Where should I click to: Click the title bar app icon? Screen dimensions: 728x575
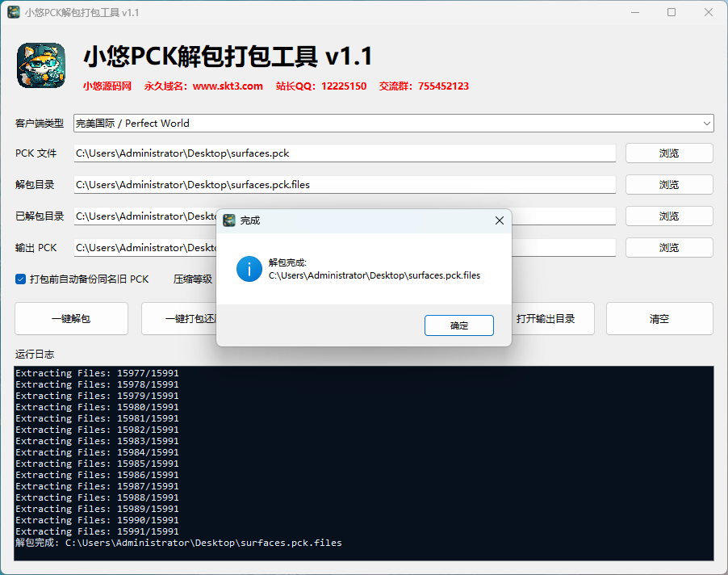click(x=14, y=13)
